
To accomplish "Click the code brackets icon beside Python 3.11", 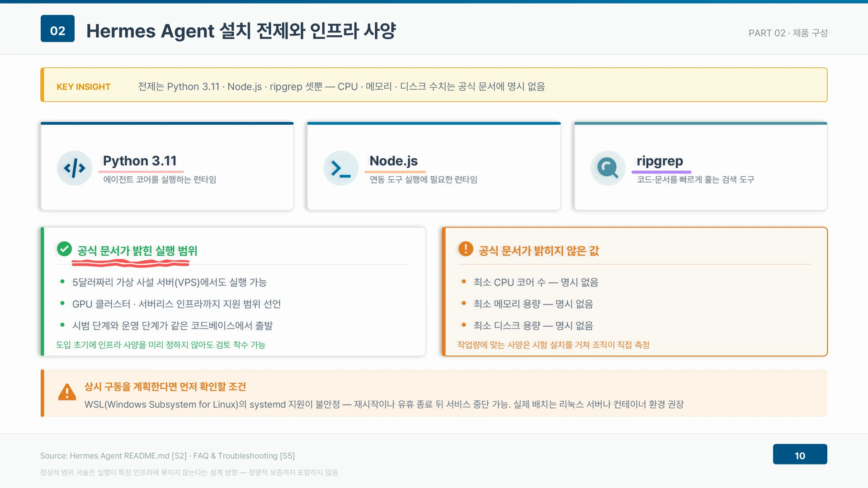I will point(75,168).
